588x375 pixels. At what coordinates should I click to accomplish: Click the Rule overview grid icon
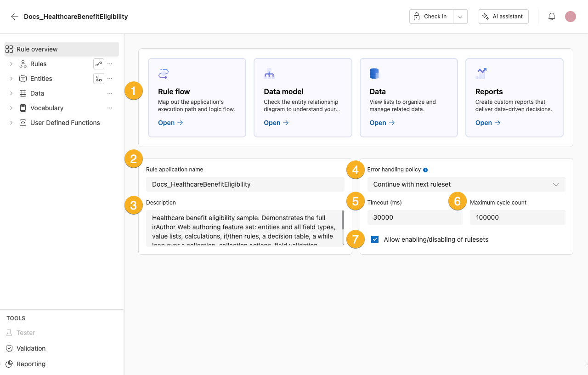pyautogui.click(x=9, y=49)
